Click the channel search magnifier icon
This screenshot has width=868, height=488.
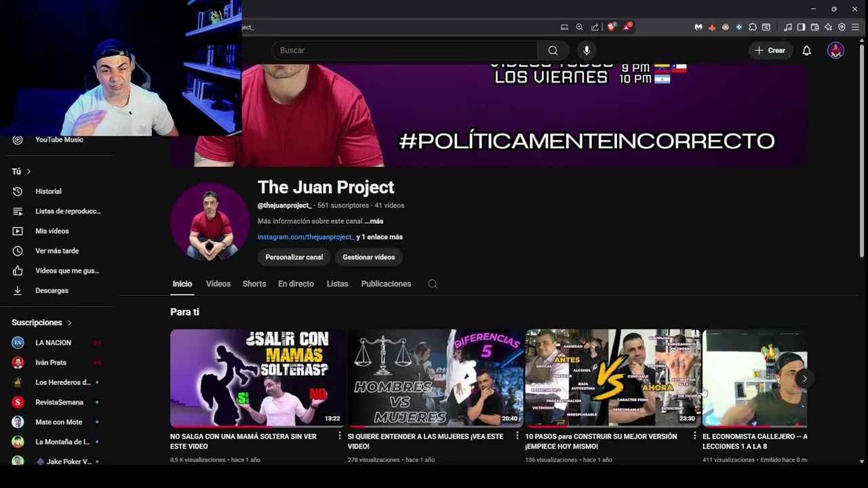coord(433,284)
